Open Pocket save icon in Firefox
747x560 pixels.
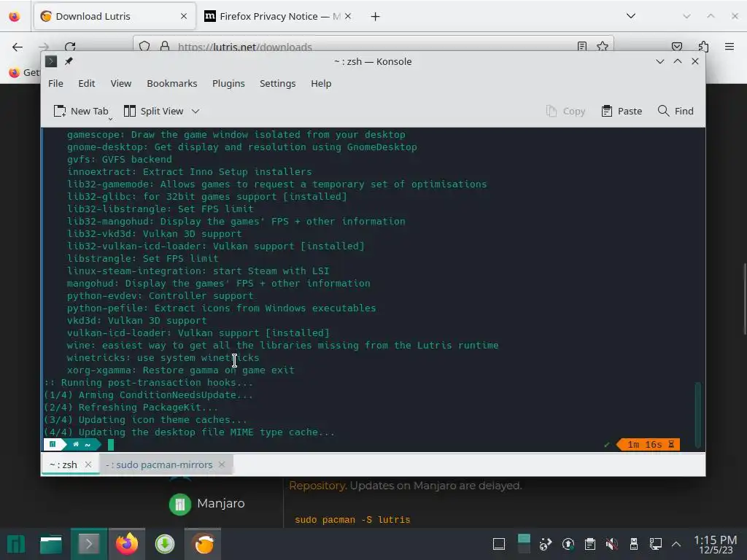click(676, 47)
